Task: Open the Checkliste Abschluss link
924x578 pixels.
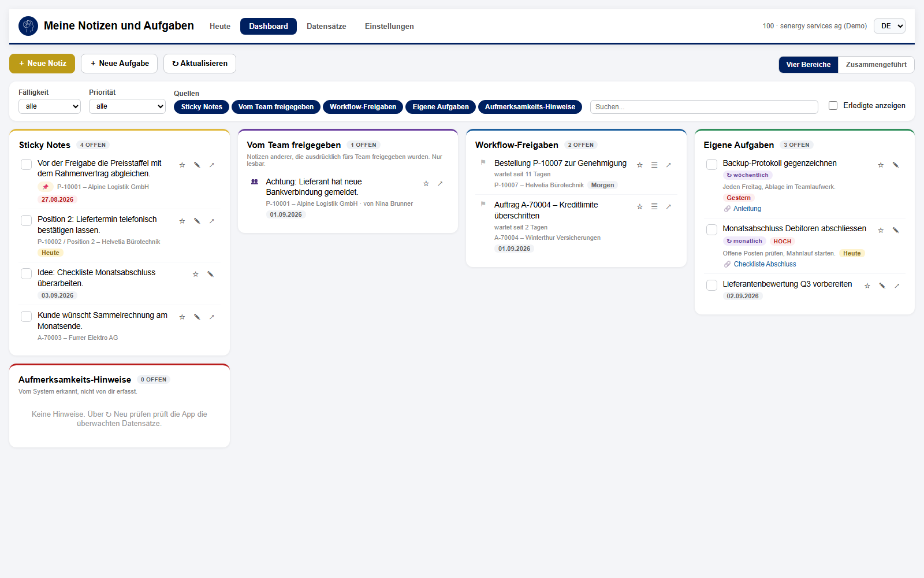Action: click(x=765, y=264)
